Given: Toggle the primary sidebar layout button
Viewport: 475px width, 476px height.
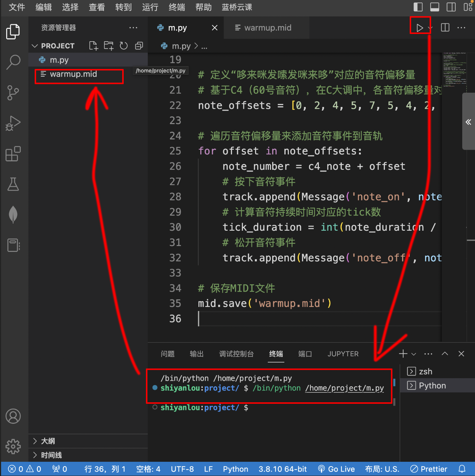Looking at the screenshot, I should click(x=418, y=7).
